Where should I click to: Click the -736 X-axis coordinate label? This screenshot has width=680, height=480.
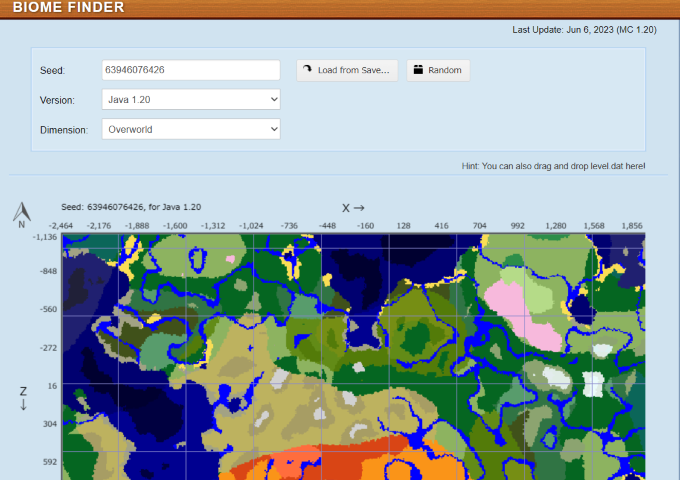click(x=289, y=226)
